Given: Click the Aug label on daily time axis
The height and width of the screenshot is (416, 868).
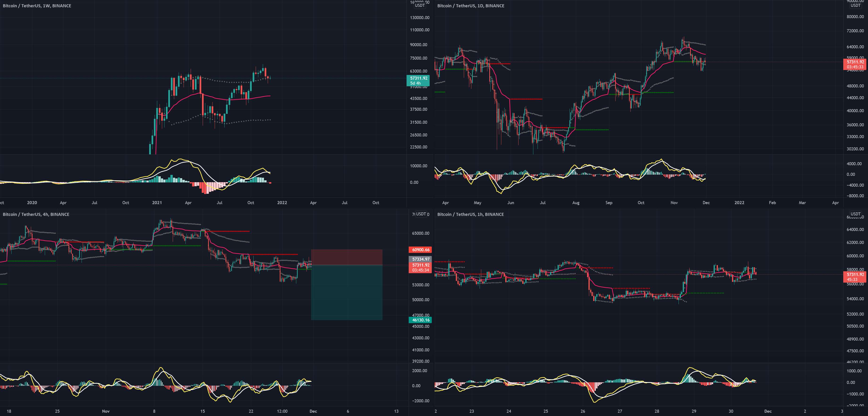Looking at the screenshot, I should pyautogui.click(x=576, y=203).
